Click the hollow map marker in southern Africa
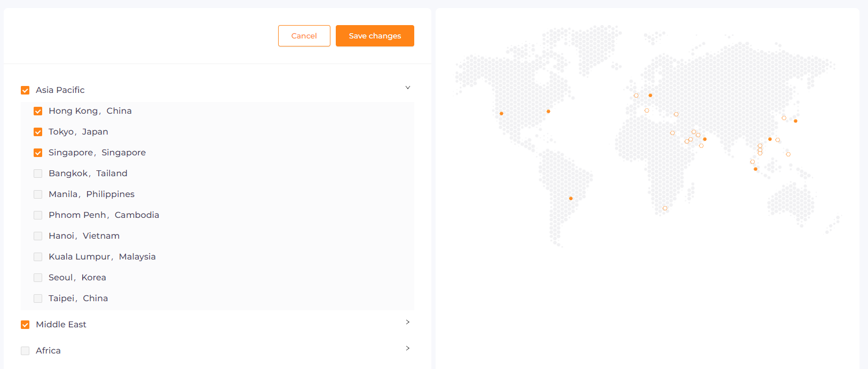 coord(665,208)
